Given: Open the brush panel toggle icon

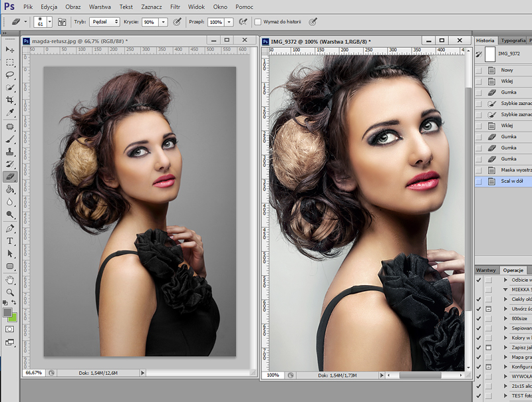Looking at the screenshot, I should [x=62, y=21].
